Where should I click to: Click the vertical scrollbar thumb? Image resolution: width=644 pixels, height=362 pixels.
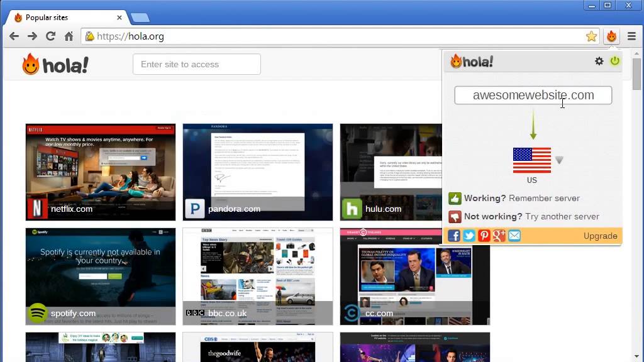point(636,74)
